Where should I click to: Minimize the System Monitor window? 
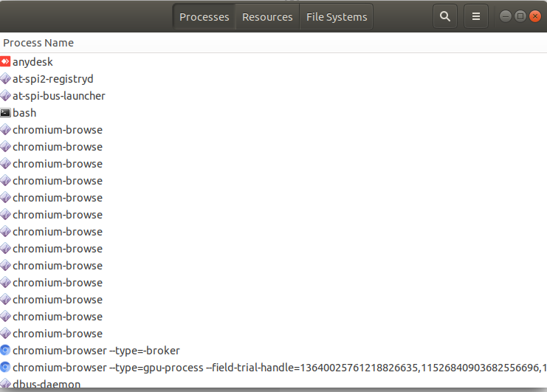pyautogui.click(x=505, y=16)
